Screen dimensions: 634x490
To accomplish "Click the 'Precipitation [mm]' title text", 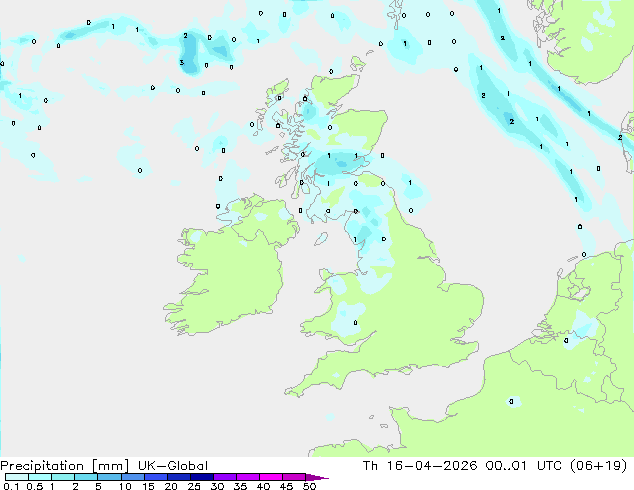I will pyautogui.click(x=64, y=466).
